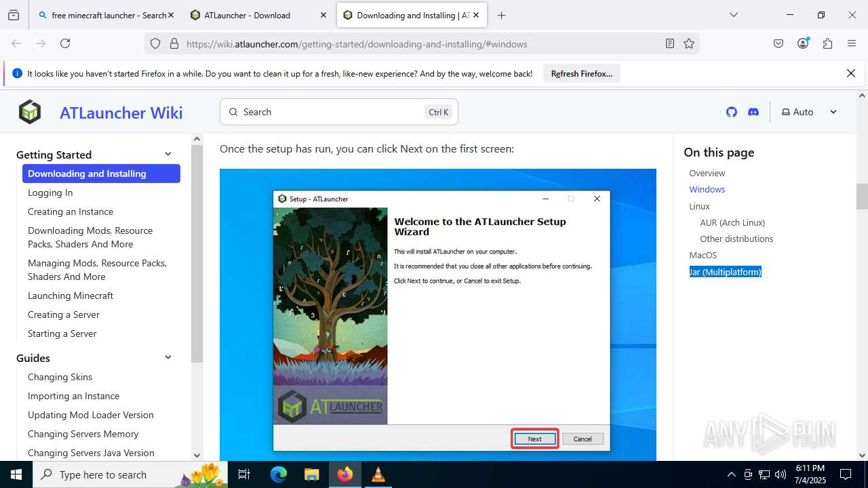Switch to ATLauncher - Download tab
The height and width of the screenshot is (488, 868).
pyautogui.click(x=258, y=15)
